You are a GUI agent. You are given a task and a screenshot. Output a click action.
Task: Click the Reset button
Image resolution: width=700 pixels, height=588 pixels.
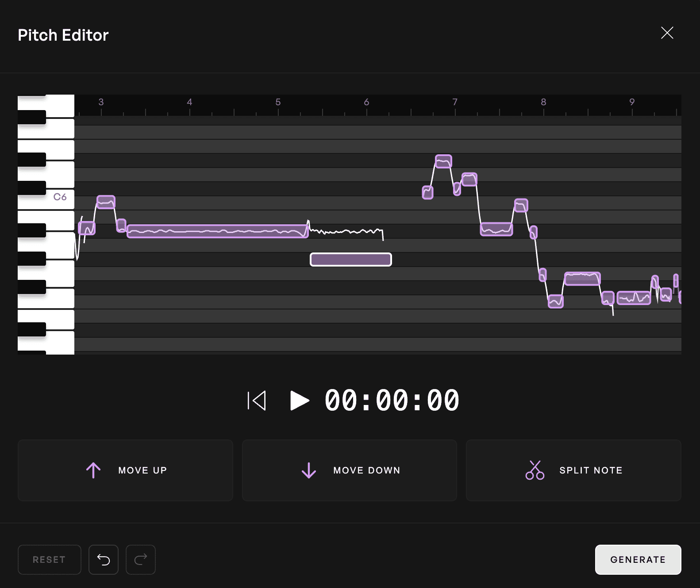[x=50, y=560]
